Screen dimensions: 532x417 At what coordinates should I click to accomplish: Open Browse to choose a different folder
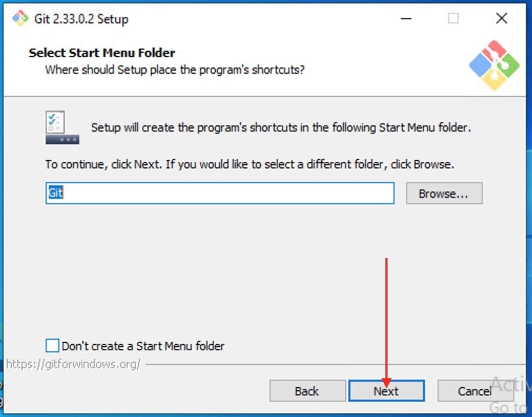pyautogui.click(x=444, y=193)
